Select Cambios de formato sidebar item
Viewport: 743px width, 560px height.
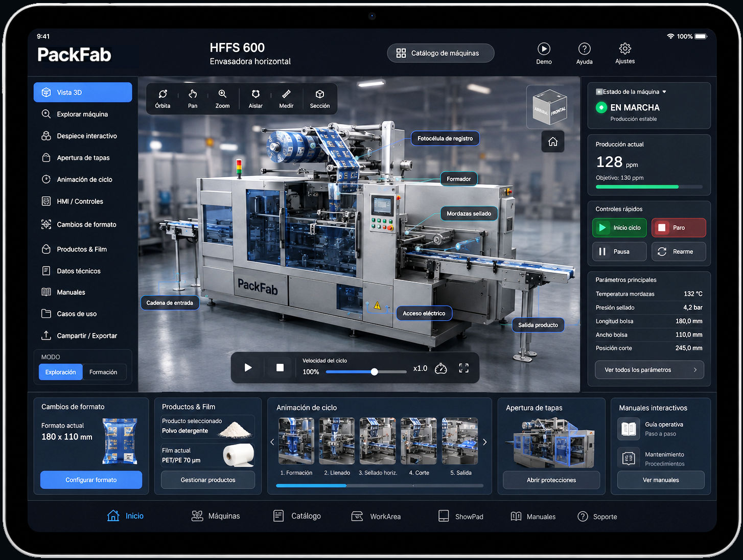(x=83, y=224)
